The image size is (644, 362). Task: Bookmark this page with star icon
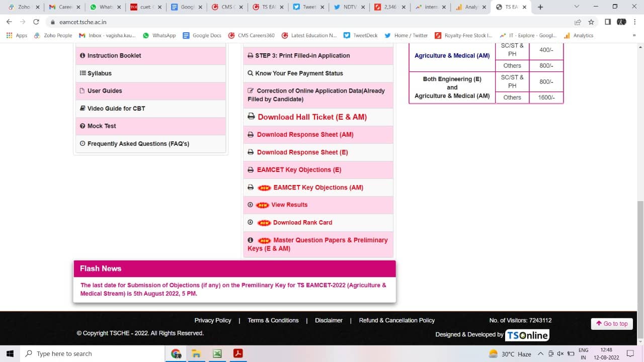(591, 22)
